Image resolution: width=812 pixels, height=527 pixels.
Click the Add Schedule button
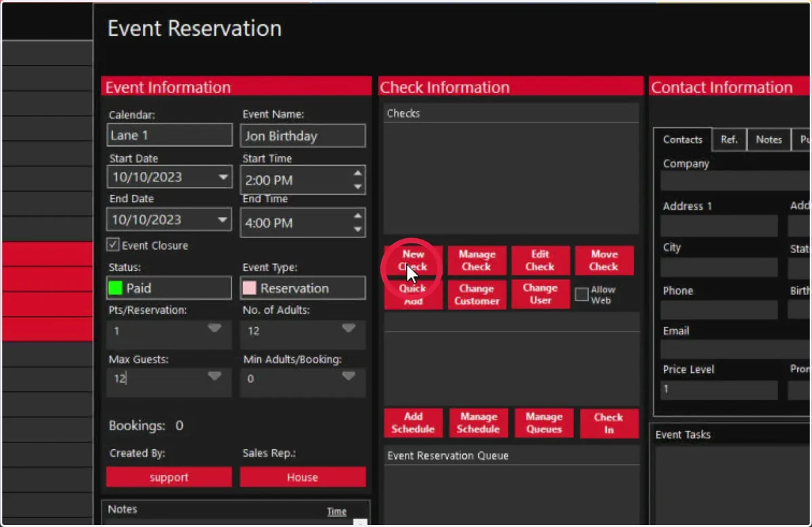click(413, 423)
